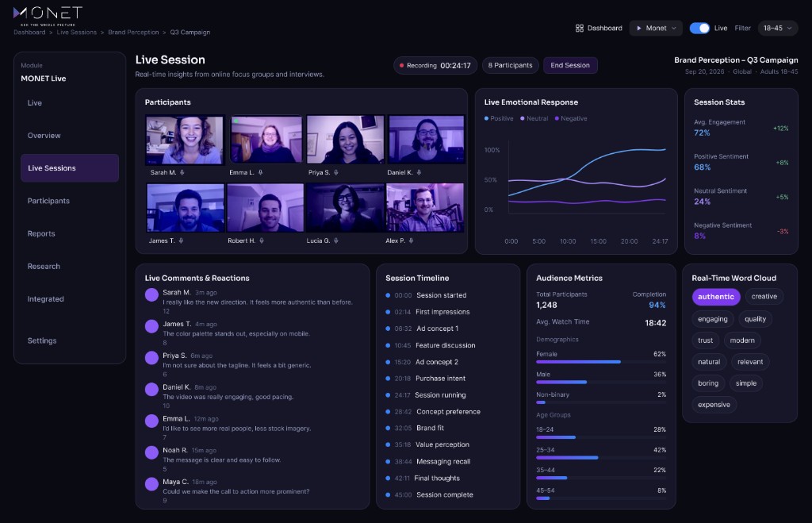Click Alex P.'s microphone icon
The image size is (812, 523).
[412, 240]
